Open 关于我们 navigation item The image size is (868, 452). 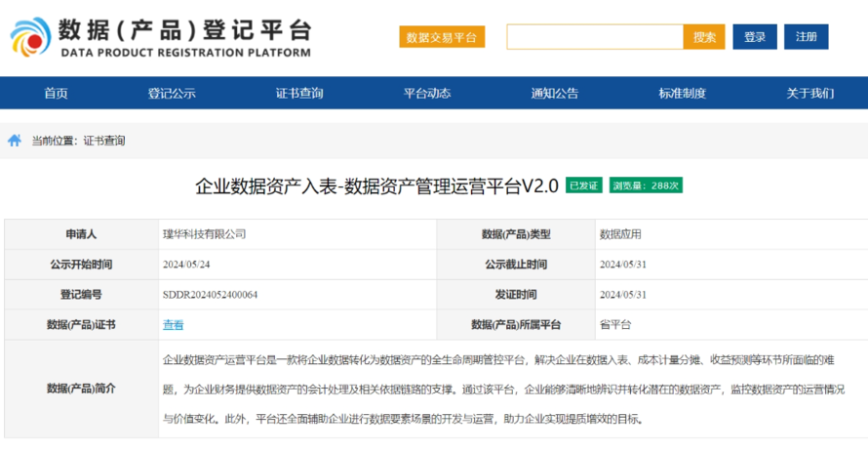pos(809,93)
